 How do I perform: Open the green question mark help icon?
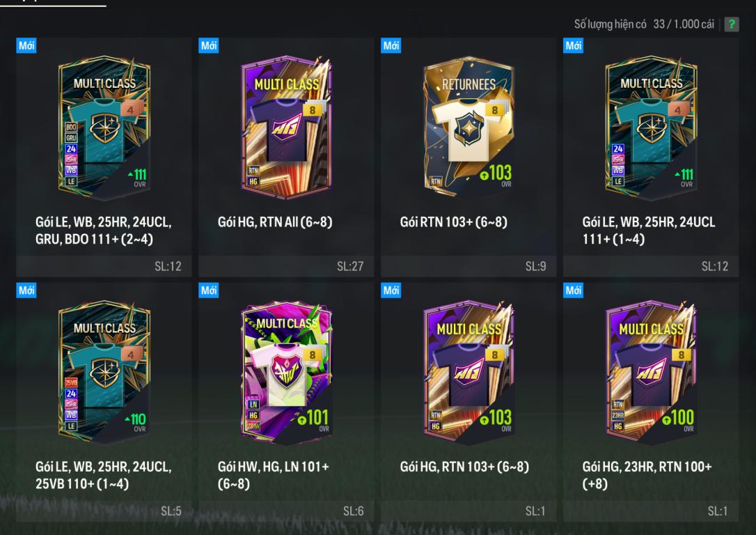(732, 24)
